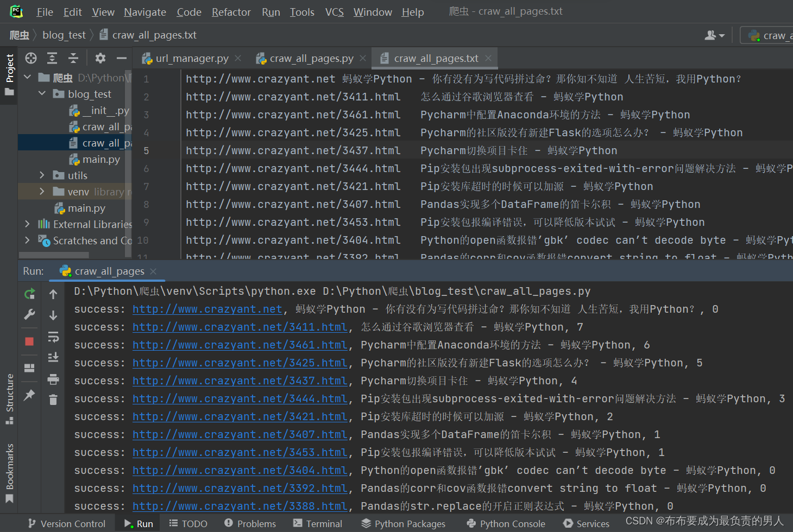Stop the running process (red square)
The image size is (793, 532).
click(x=29, y=341)
